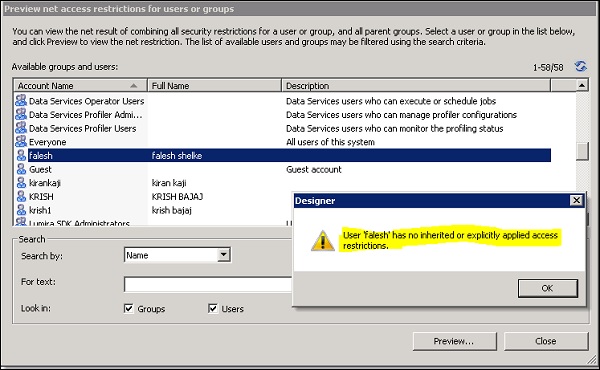Click the KRISH user icon
600x370 pixels.
coord(21,197)
